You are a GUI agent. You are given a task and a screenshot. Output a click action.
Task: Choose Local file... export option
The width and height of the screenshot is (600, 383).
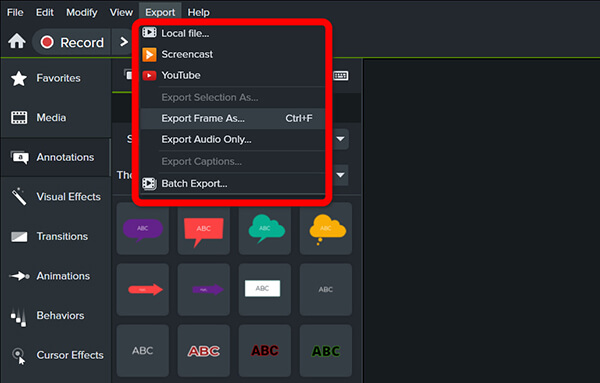coord(232,33)
